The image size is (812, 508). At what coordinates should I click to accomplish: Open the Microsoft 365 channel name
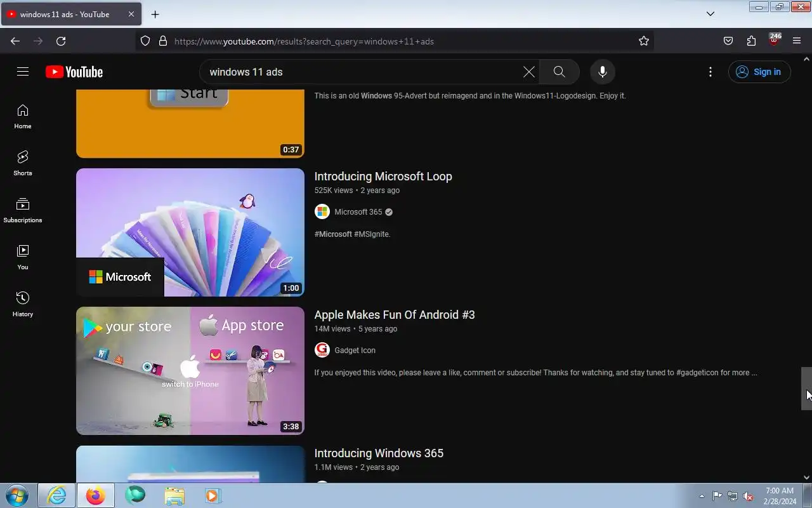pos(358,212)
